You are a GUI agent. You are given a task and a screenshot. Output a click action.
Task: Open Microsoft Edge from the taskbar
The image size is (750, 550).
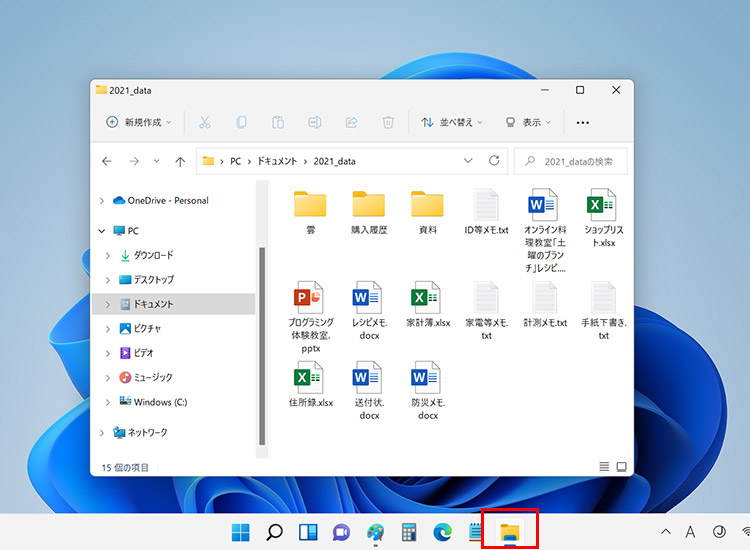point(443,532)
